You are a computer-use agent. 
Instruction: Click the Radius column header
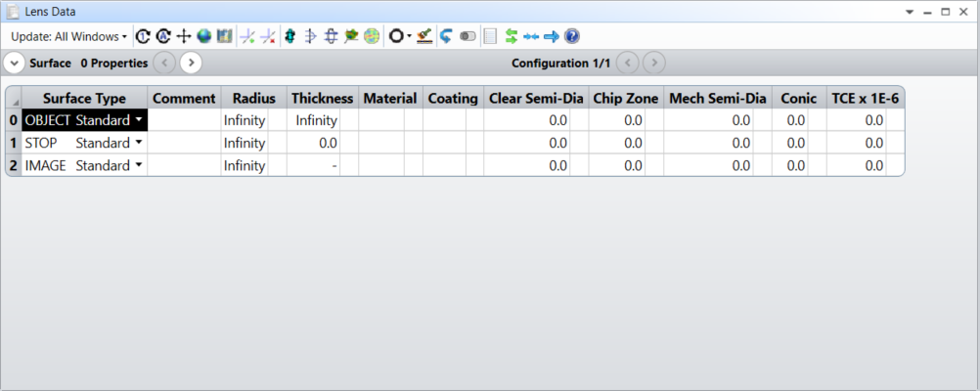click(253, 98)
